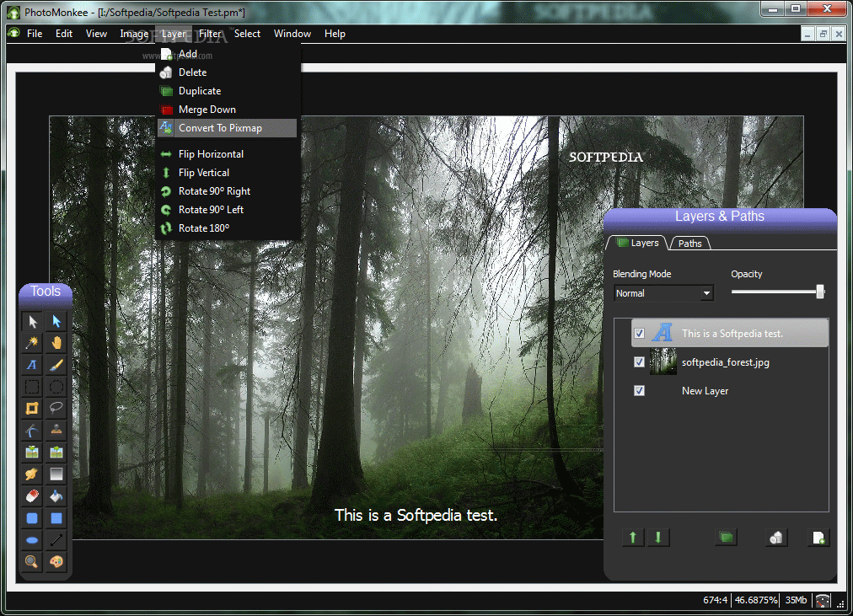Click PhotoMonkee app icon in menu bar
This screenshot has height=616, width=853.
tap(13, 33)
